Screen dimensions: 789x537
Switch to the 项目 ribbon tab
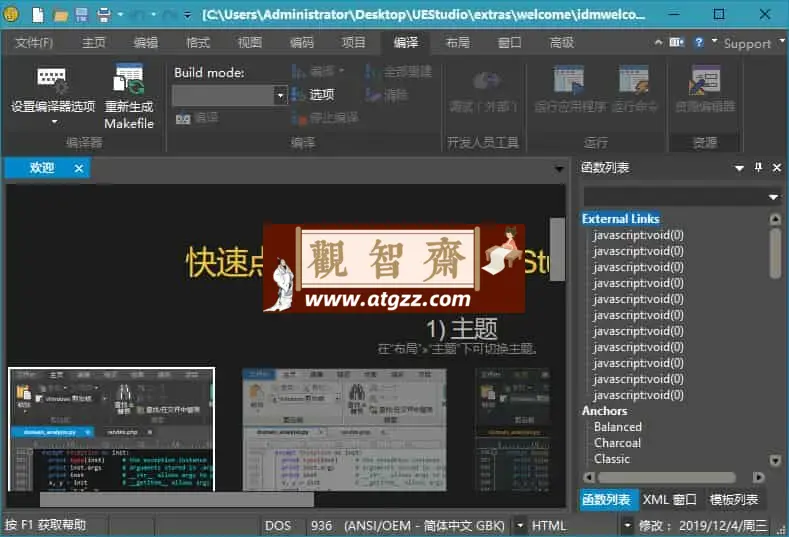click(353, 43)
